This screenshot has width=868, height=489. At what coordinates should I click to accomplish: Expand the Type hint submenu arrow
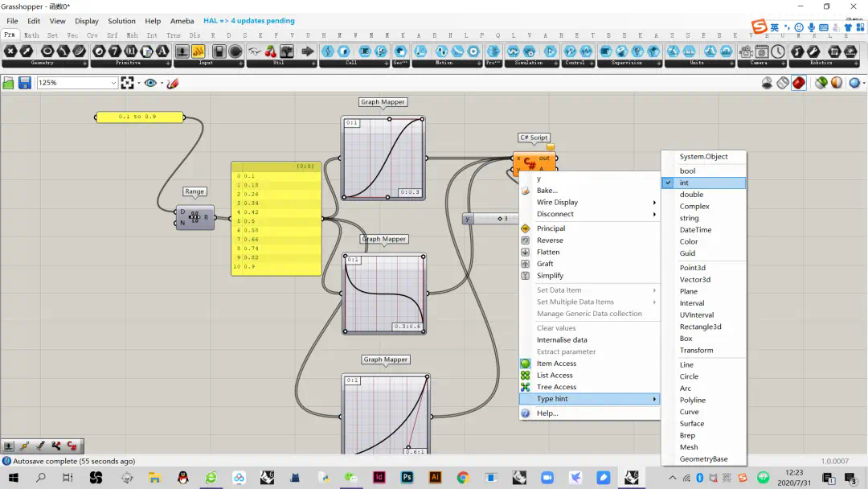point(654,399)
